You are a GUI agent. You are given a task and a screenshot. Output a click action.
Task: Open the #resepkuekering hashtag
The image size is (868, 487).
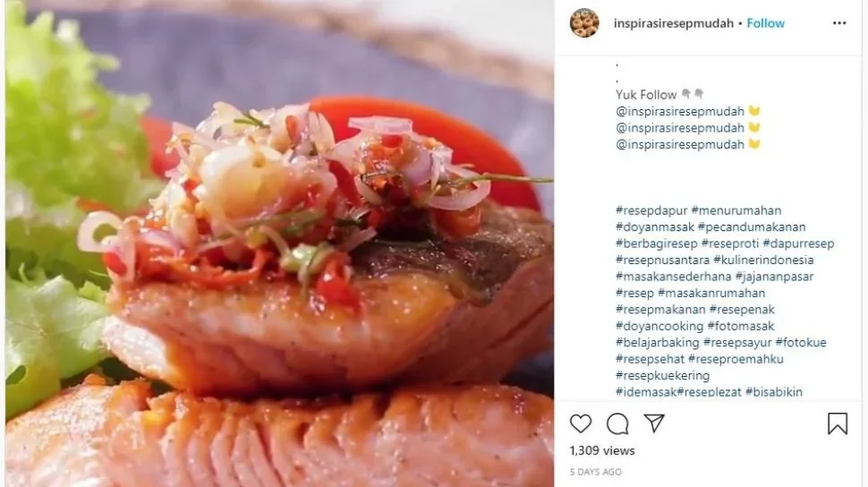tap(662, 376)
